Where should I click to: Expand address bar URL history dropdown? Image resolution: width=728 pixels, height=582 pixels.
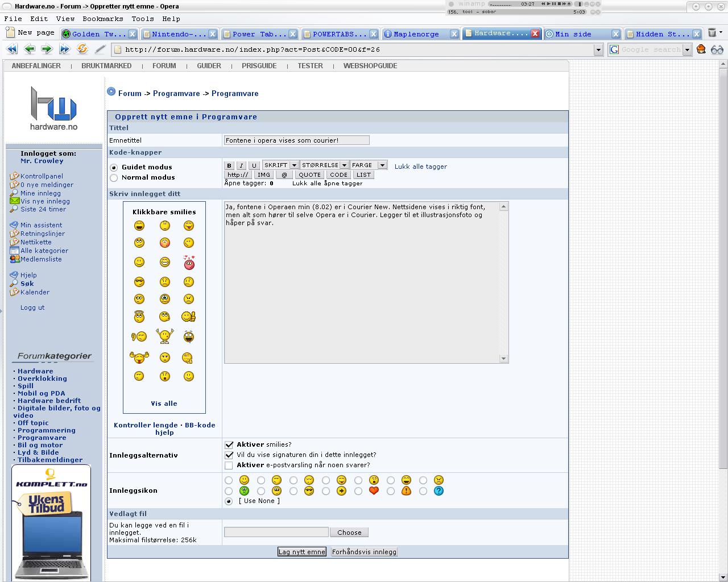[598, 50]
